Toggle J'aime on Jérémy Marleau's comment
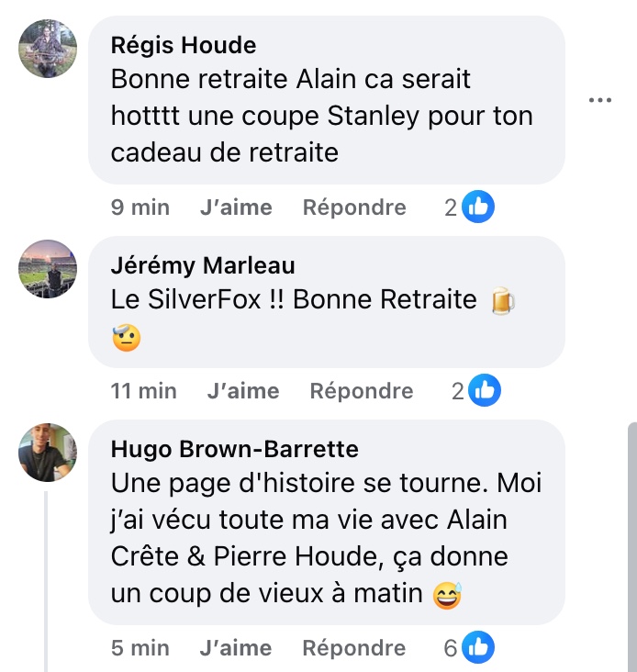Screen dimensions: 637x672 243,391
